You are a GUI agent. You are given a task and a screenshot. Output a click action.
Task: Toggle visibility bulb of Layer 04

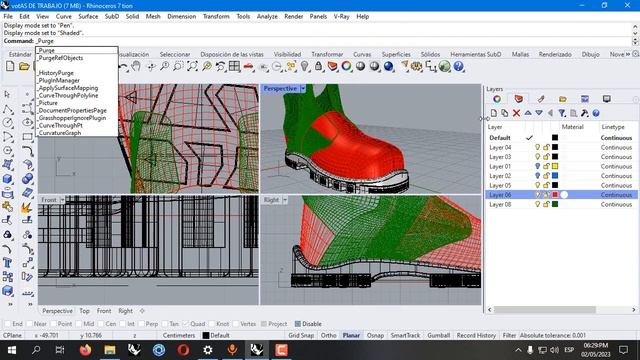coord(538,147)
